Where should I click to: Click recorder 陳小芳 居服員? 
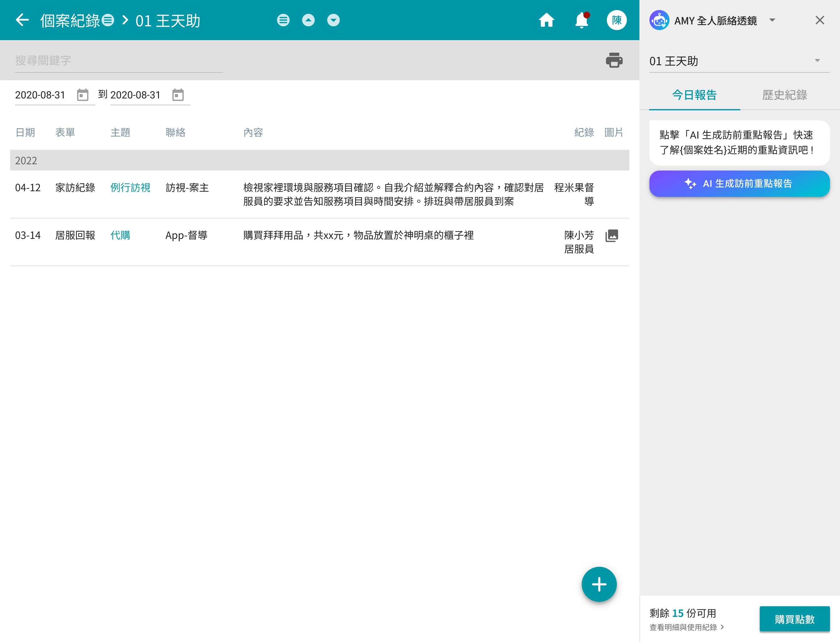pyautogui.click(x=579, y=242)
